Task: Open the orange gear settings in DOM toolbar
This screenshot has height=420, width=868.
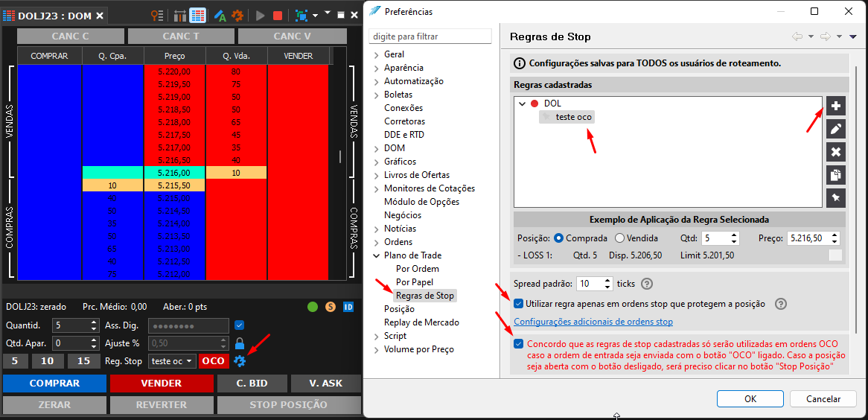Action: (237, 16)
